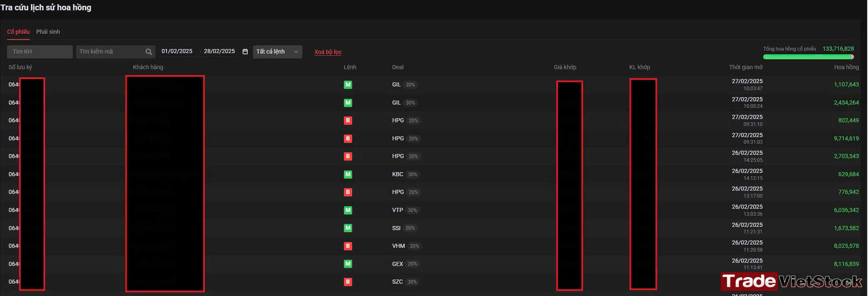Screen dimensions: 868x296
Task: Click the Hoa hồng column header
Action: point(846,67)
